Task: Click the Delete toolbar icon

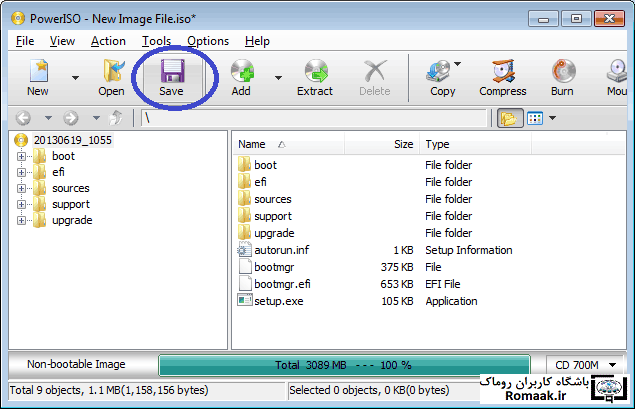Action: (375, 71)
